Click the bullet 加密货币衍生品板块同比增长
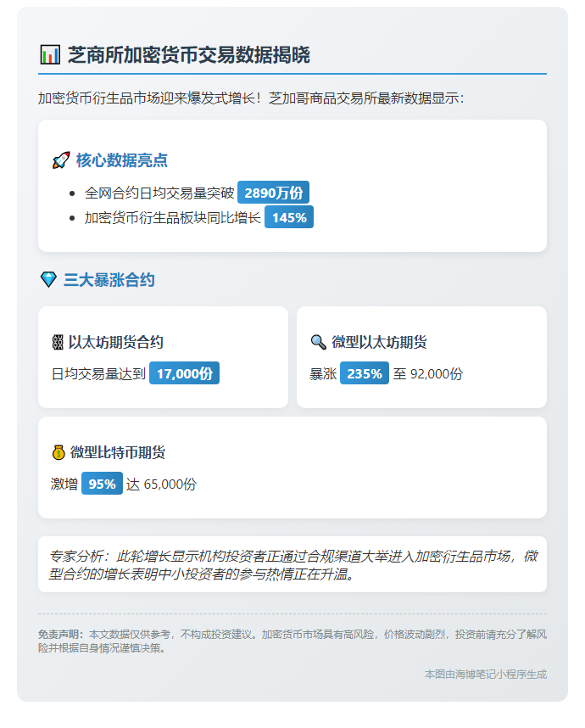Screen dimensions: 585x728 tap(173, 218)
